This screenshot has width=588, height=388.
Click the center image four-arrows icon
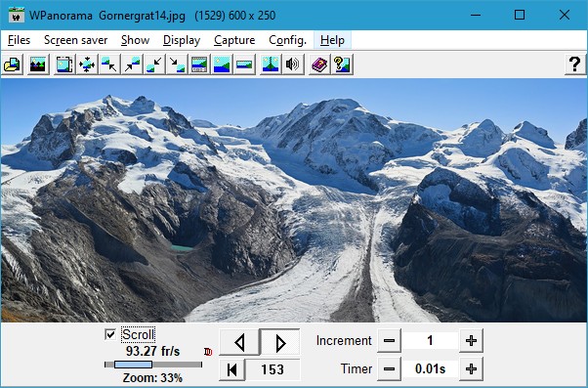click(87, 65)
